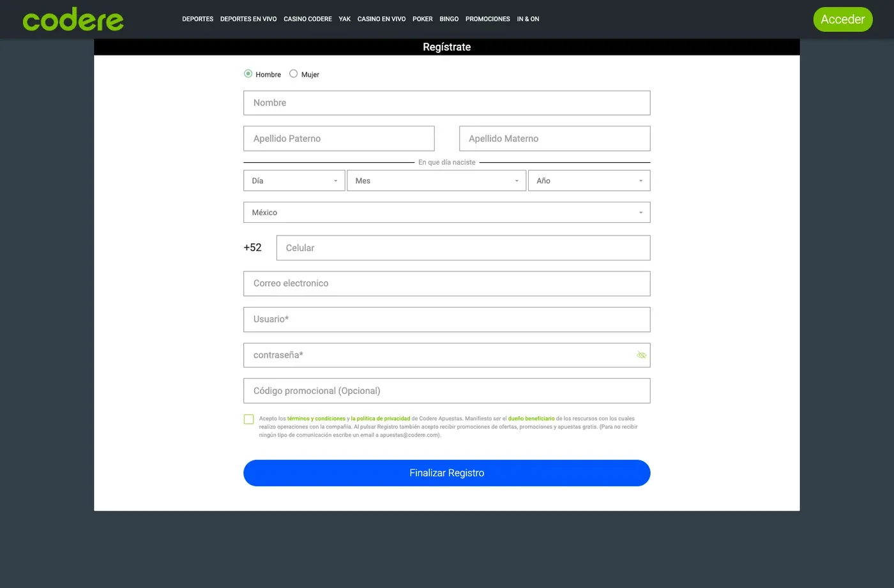Click the Codere logo
Image resolution: width=894 pixels, height=588 pixels.
[x=73, y=19]
